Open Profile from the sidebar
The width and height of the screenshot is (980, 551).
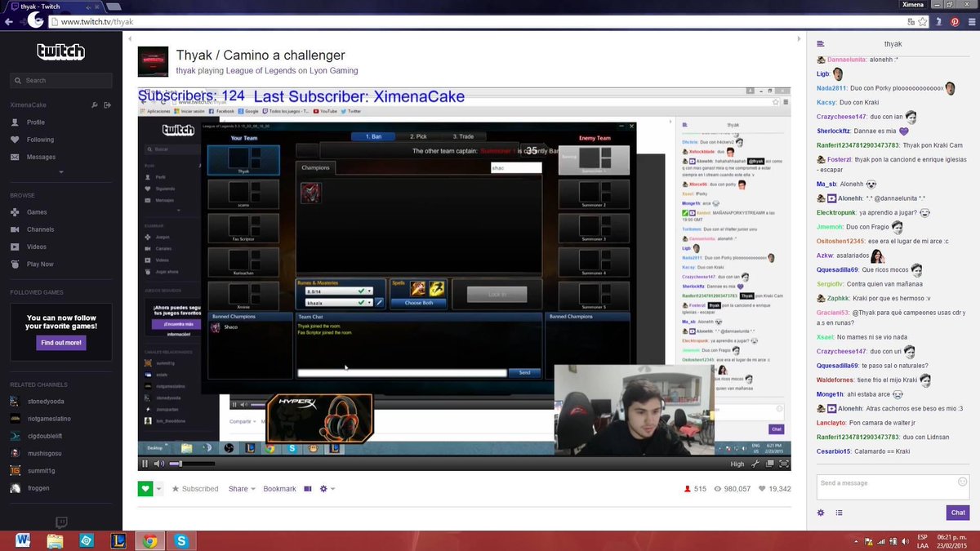coord(36,122)
